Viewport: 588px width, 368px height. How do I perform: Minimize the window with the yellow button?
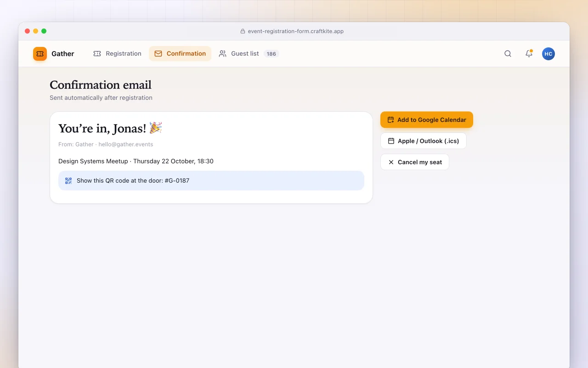36,31
